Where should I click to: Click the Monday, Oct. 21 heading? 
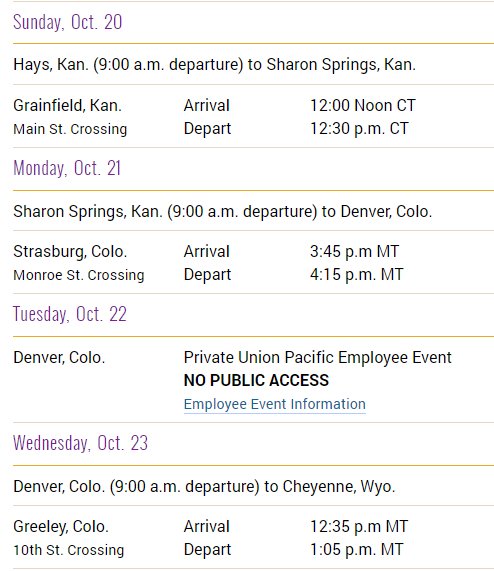click(x=67, y=169)
